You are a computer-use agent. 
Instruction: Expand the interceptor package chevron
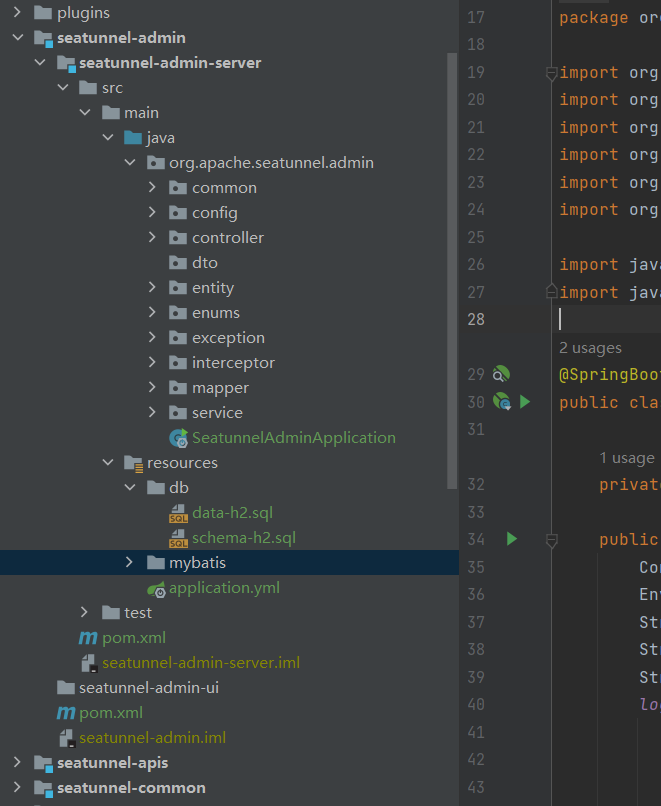[152, 362]
